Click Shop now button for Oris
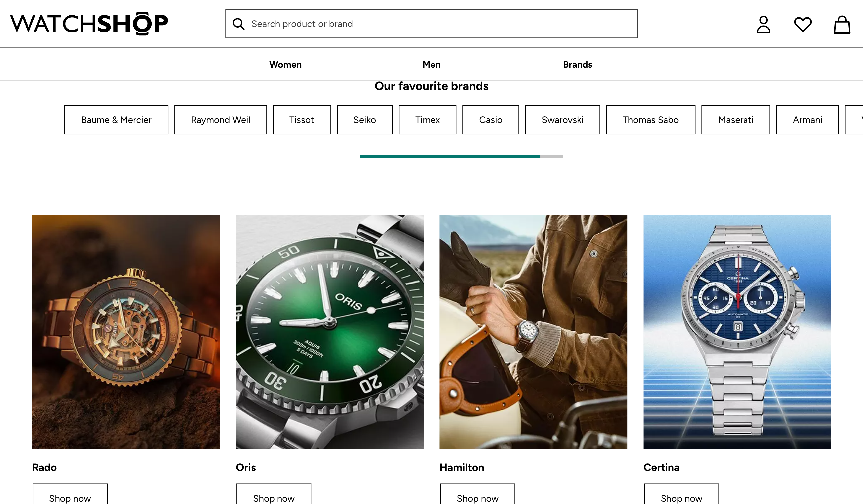 click(x=275, y=498)
